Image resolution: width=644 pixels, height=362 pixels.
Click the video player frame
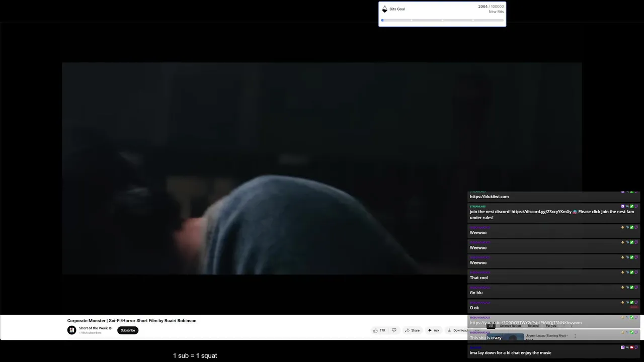pos(322,168)
